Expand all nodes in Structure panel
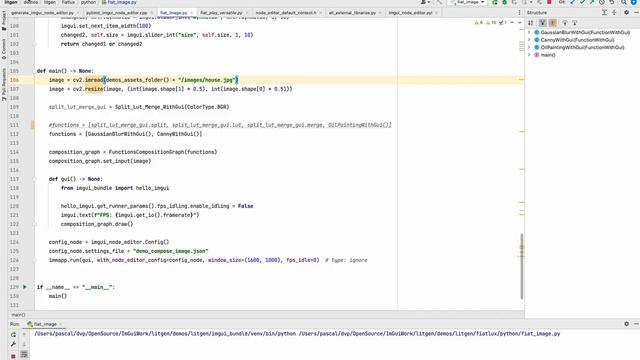Viewport: 640px width, 360px height. click(x=604, y=13)
